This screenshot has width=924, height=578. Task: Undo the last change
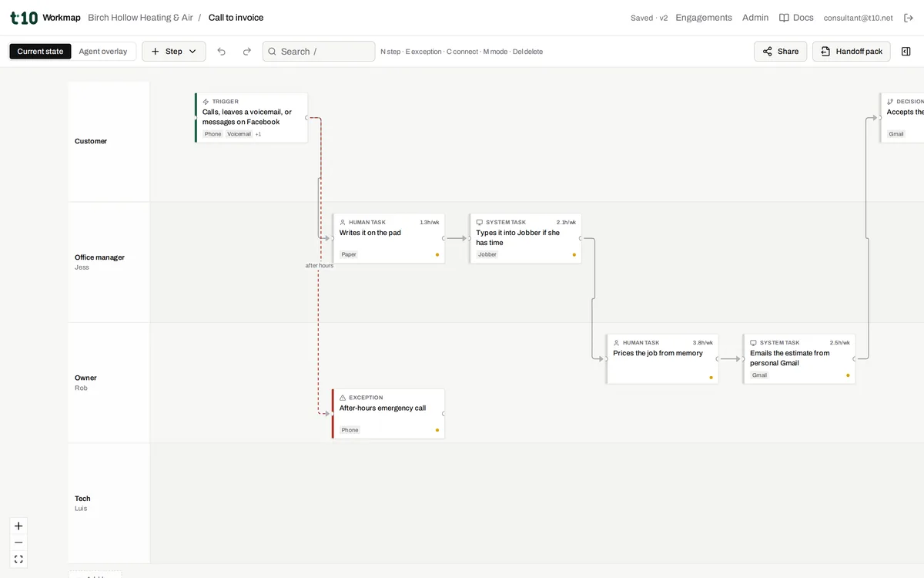point(222,52)
